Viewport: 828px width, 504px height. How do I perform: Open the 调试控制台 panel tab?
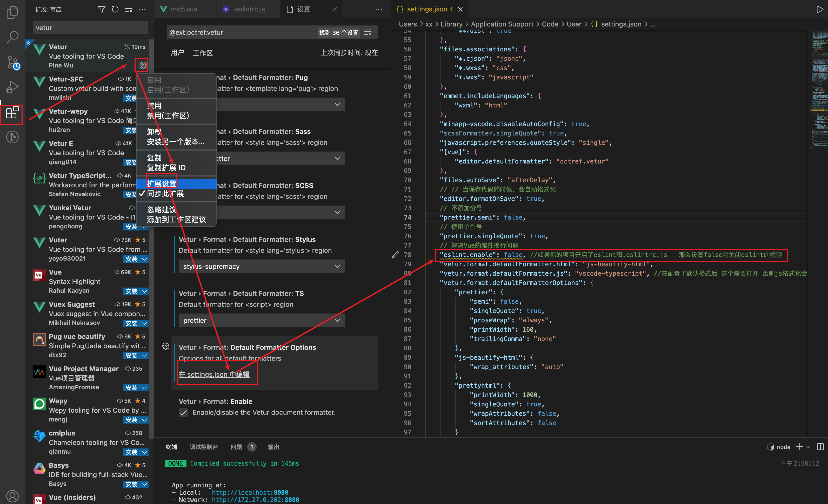coord(204,447)
